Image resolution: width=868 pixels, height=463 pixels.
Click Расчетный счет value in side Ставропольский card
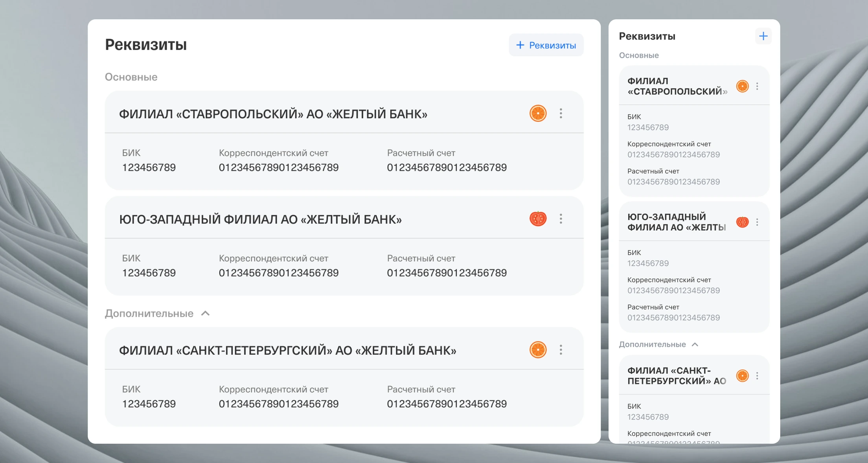click(673, 182)
